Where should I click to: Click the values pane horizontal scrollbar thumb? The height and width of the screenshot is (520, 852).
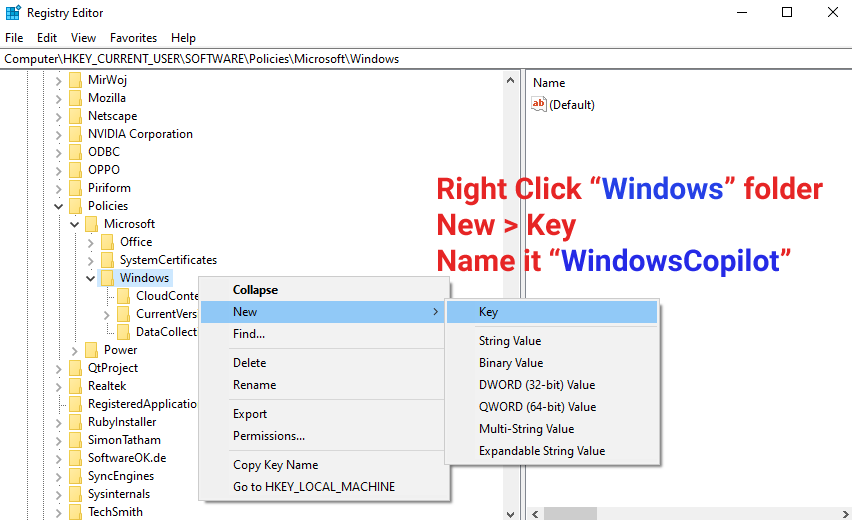[x=571, y=513]
